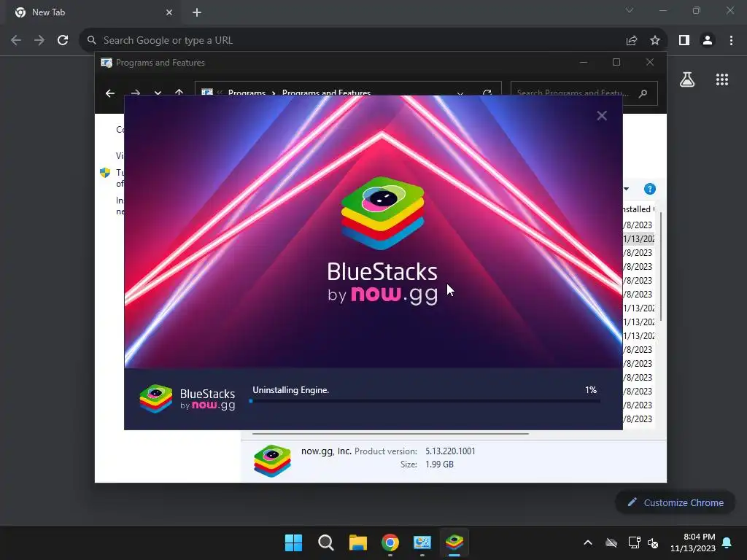Open a new Chrome tab with plus button

pyautogui.click(x=197, y=12)
